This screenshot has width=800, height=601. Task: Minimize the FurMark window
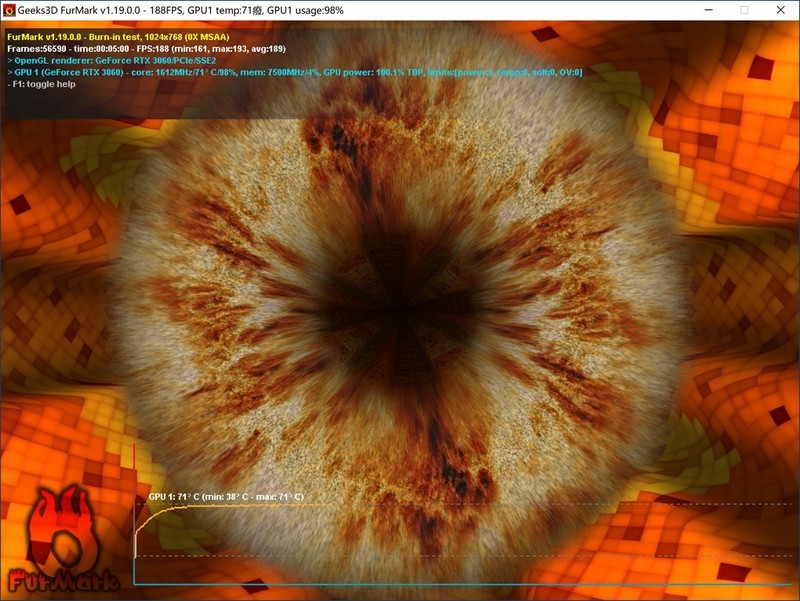click(708, 10)
